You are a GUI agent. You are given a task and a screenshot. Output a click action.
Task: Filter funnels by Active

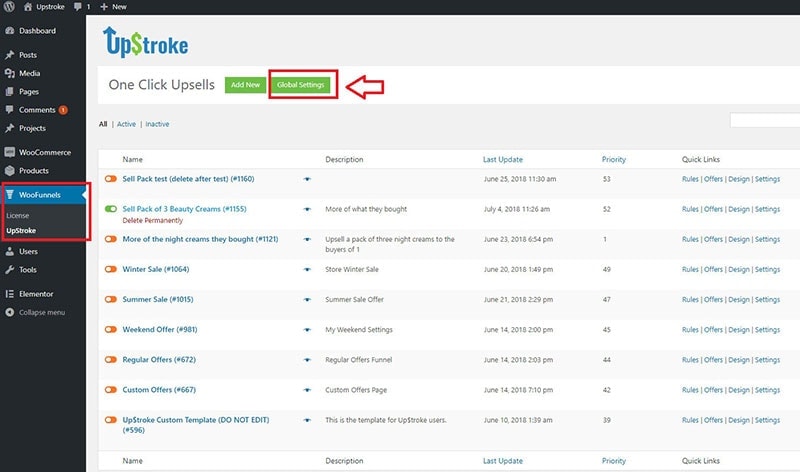coord(127,124)
